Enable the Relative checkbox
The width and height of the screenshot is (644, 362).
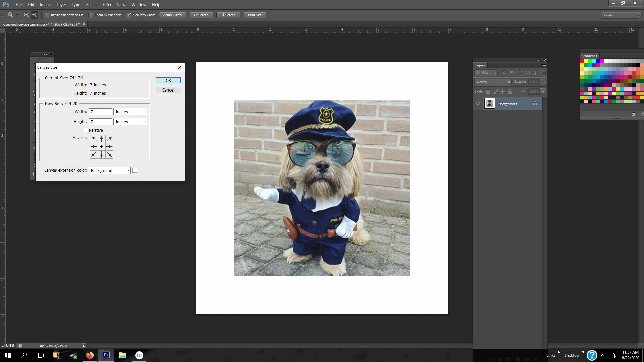coord(86,130)
